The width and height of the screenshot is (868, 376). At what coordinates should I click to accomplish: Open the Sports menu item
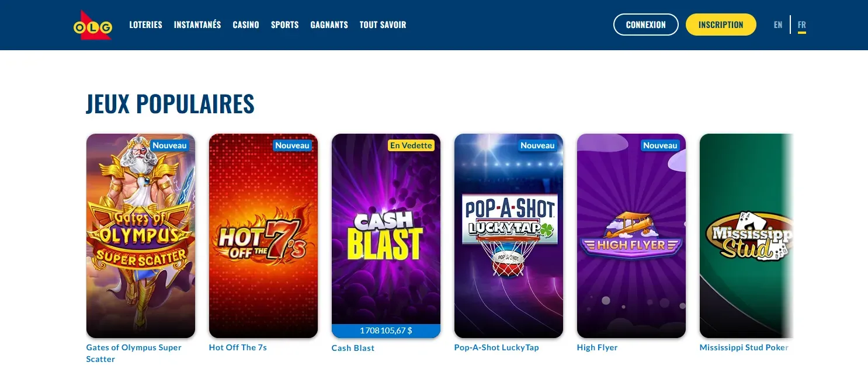284,25
